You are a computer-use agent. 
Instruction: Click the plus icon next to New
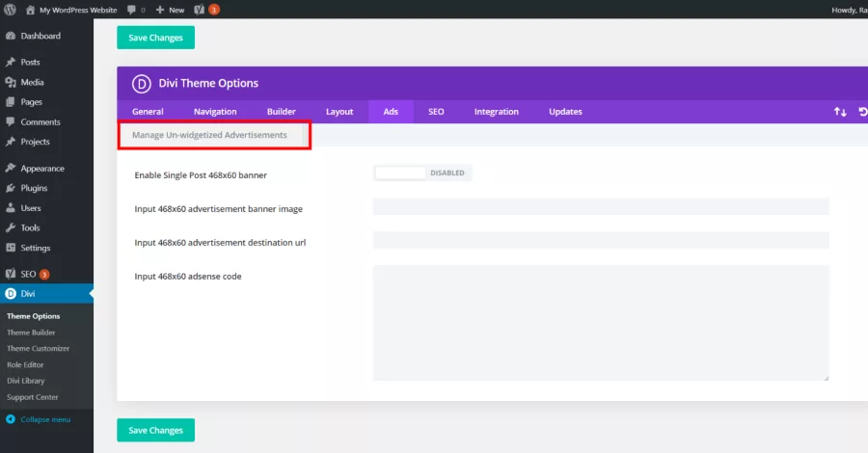(x=160, y=10)
